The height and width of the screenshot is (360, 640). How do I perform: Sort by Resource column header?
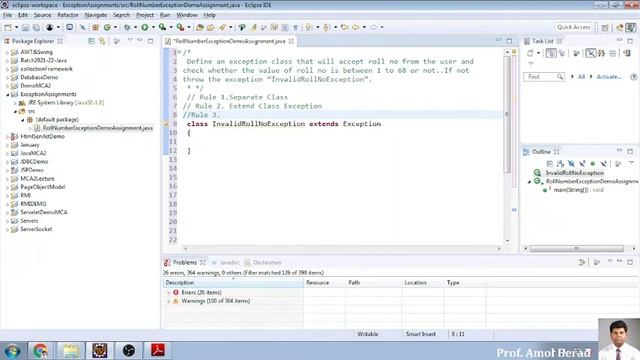[x=324, y=282]
